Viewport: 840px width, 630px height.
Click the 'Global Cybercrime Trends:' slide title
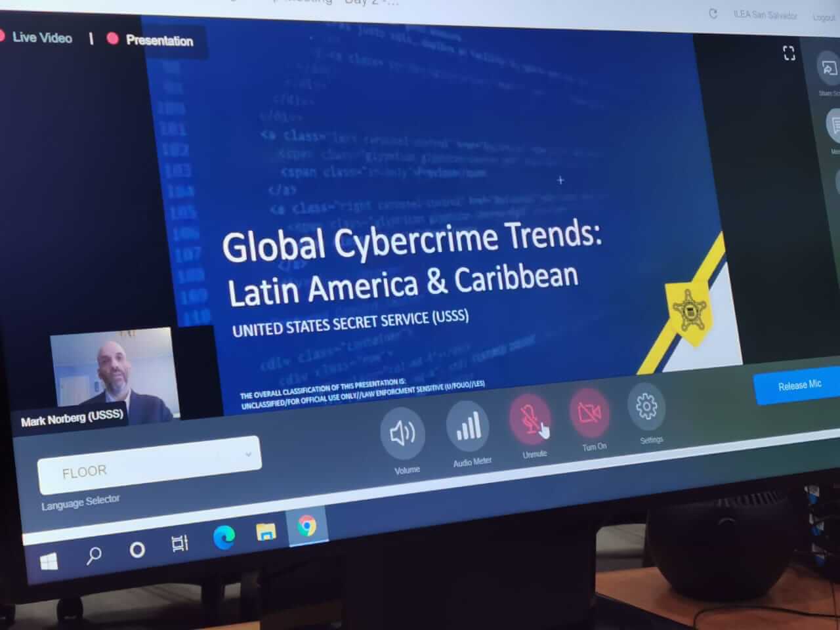click(411, 241)
